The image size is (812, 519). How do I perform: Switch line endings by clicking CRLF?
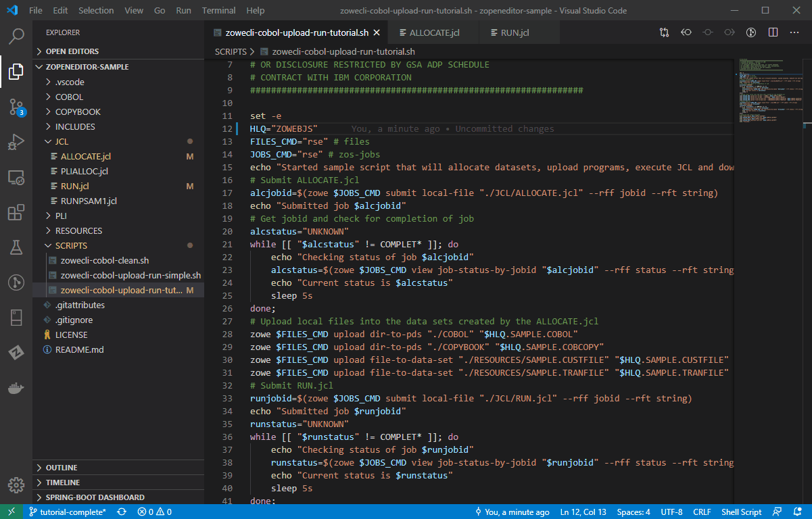[x=702, y=512]
